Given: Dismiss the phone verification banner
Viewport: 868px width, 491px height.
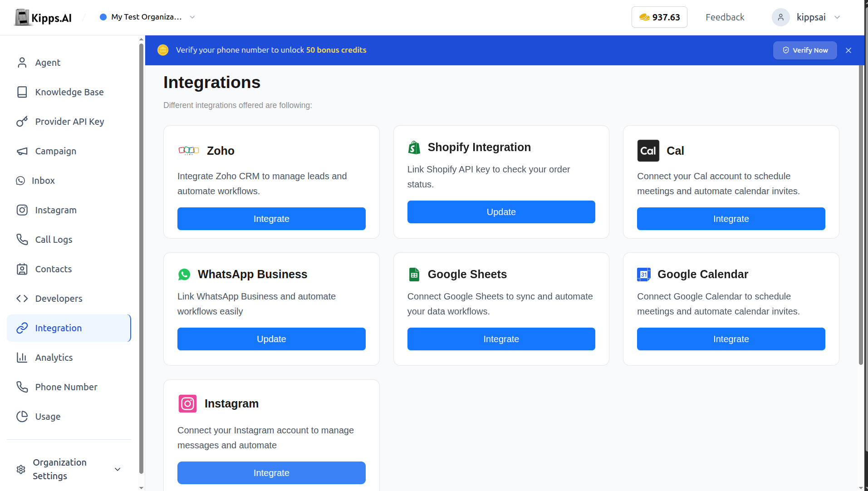Looking at the screenshot, I should click(848, 50).
